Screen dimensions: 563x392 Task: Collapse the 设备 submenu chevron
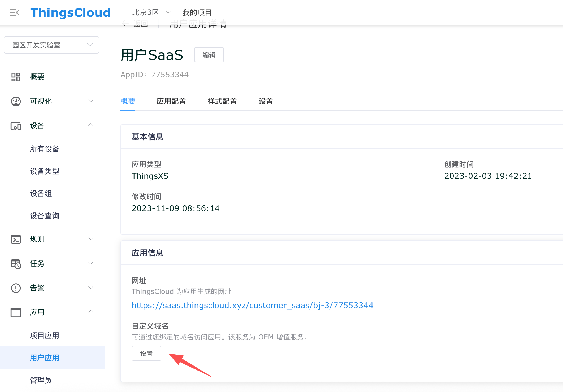click(x=91, y=125)
